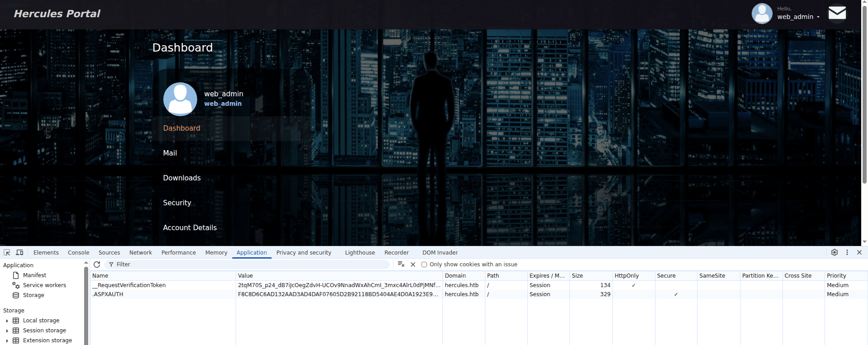Click the Service workers gear icon
Screen dimensions: 868x345
pos(16,285)
